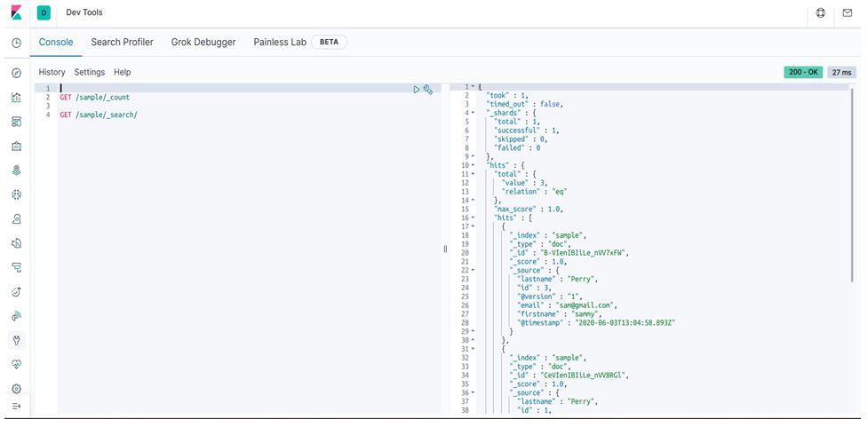
Task: Open the help lifebuoy icon in header
Action: (820, 13)
